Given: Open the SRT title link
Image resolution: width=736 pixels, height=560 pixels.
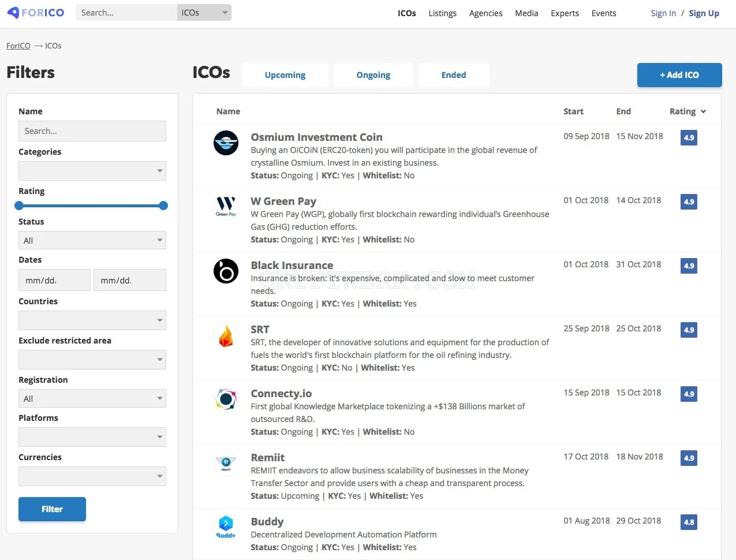Looking at the screenshot, I should pos(260,329).
